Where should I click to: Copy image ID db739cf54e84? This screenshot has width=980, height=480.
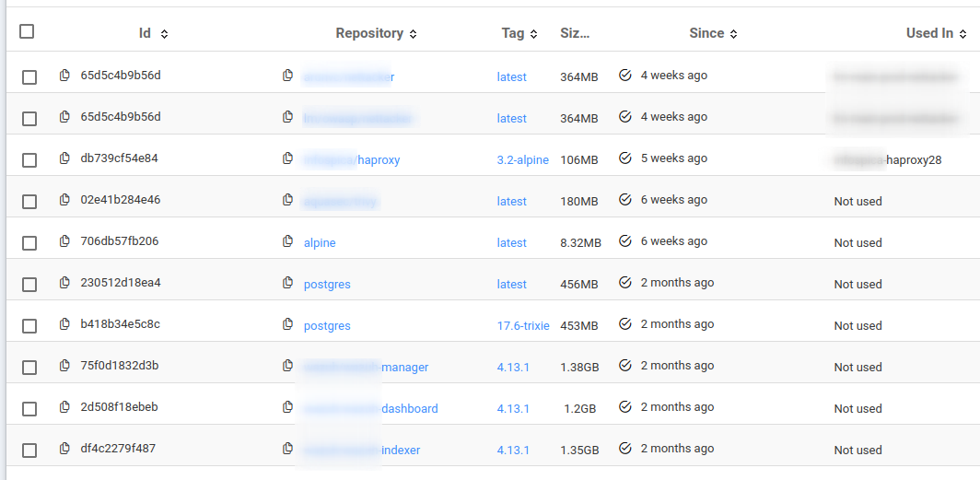[64, 158]
